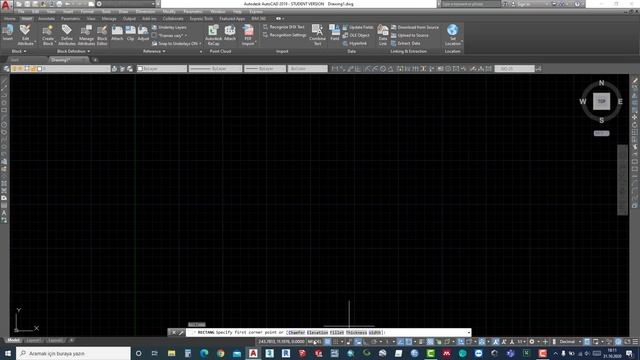Open the ByLayer linetype dropdown
Image resolution: width=640 pixels, height=360 pixels.
(215, 69)
